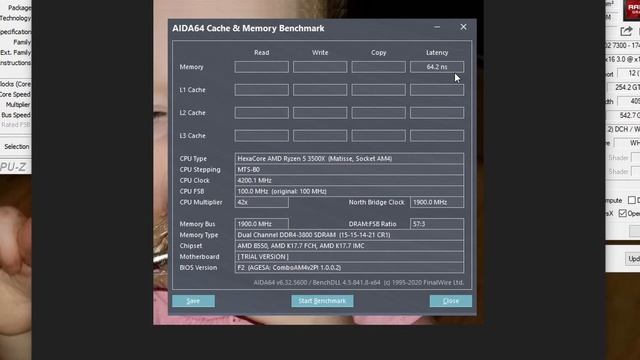This screenshot has height=360, width=640.
Task: Click the X icon on AIDA64 title bar
Action: [463, 27]
